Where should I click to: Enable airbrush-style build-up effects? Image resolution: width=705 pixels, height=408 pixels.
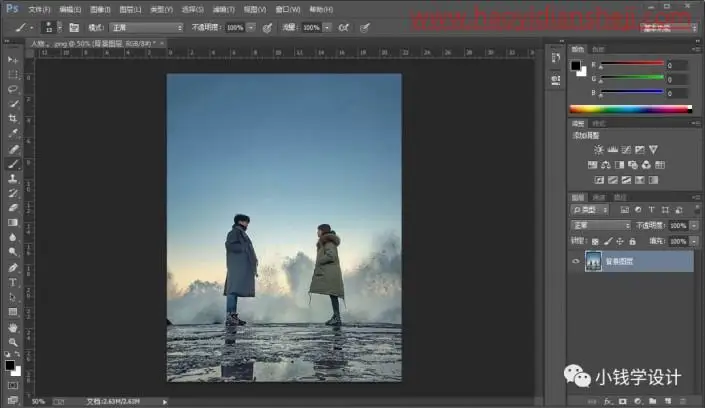pyautogui.click(x=344, y=28)
